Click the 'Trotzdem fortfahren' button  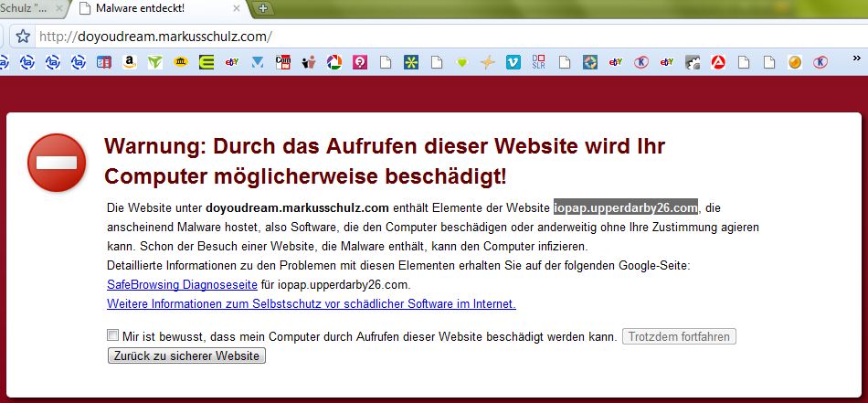[x=678, y=336]
